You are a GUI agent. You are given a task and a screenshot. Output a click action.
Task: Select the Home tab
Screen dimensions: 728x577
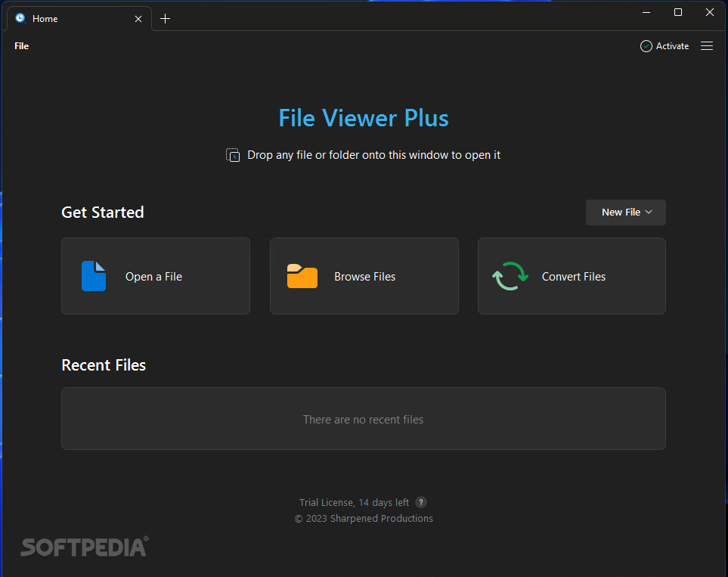tap(79, 19)
